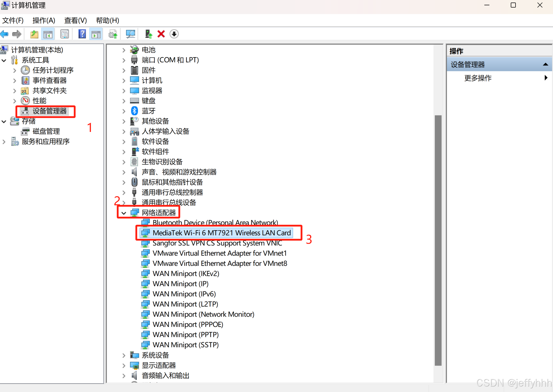Expand 服务和应用程序 in left tree
The image size is (553, 392).
coord(4,142)
